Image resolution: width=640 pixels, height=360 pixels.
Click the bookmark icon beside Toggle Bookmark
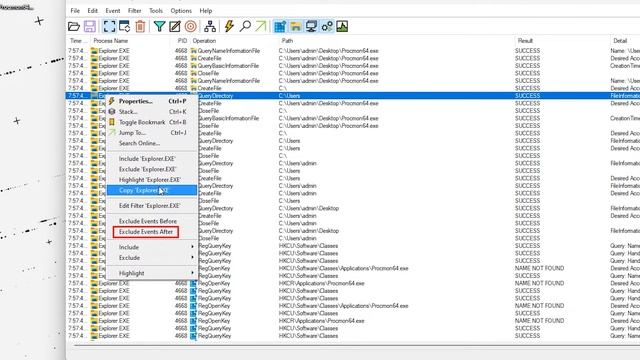[112, 122]
